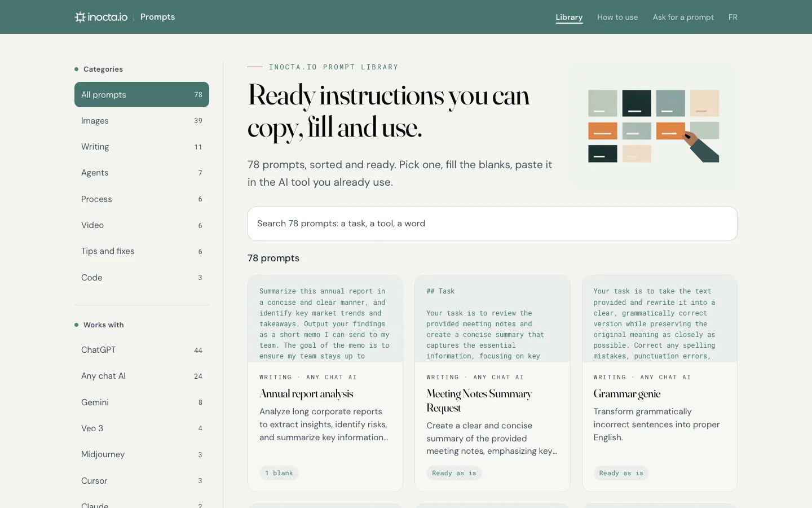This screenshot has height=508, width=812.
Task: Click the 'Works with' sidebar heading
Action: 104,325
